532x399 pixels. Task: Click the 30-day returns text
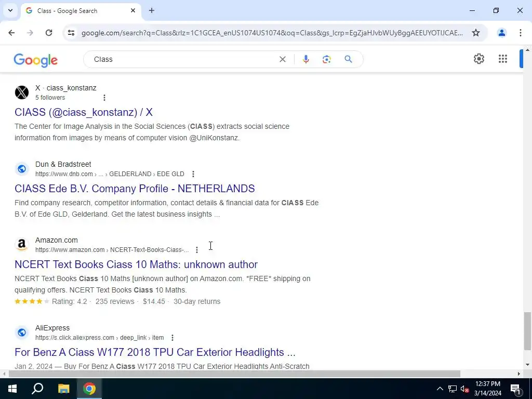[197, 302]
